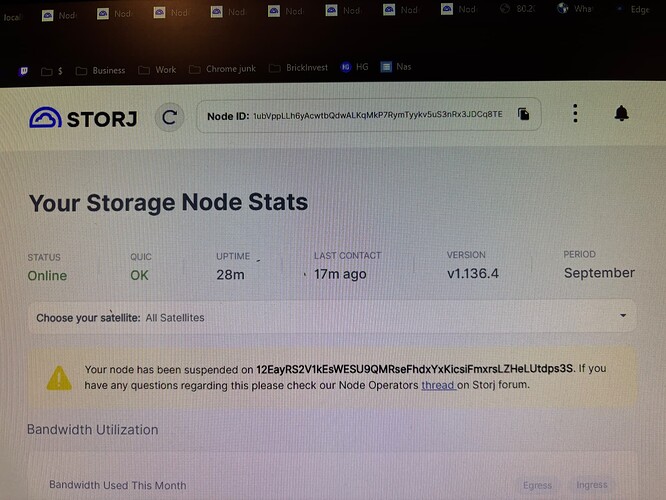Switch to the $0.2 browser tab

tap(518, 10)
